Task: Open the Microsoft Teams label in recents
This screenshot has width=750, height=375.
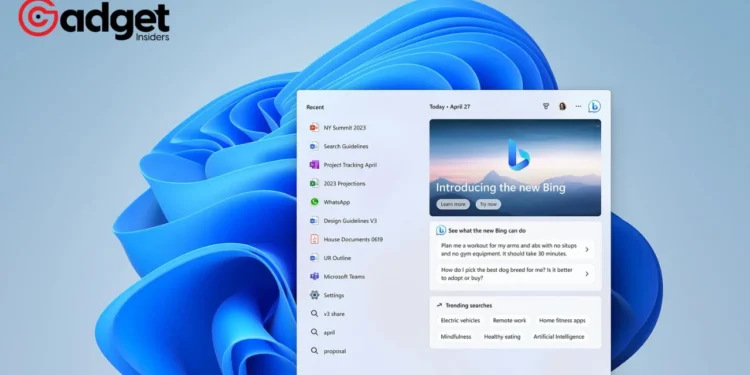Action: [344, 276]
